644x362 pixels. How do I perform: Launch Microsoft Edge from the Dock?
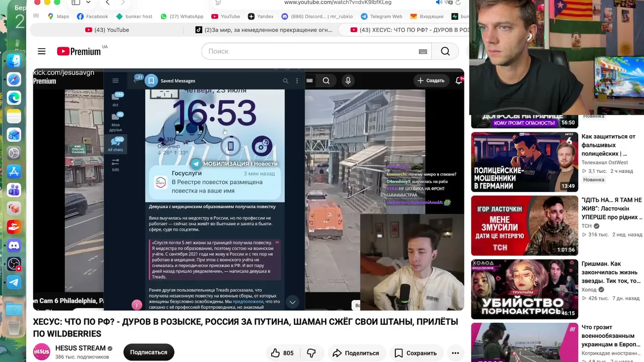click(14, 98)
